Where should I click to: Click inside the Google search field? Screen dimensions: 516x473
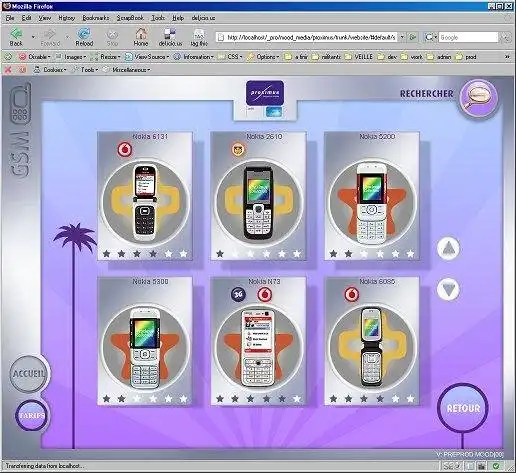468,37
